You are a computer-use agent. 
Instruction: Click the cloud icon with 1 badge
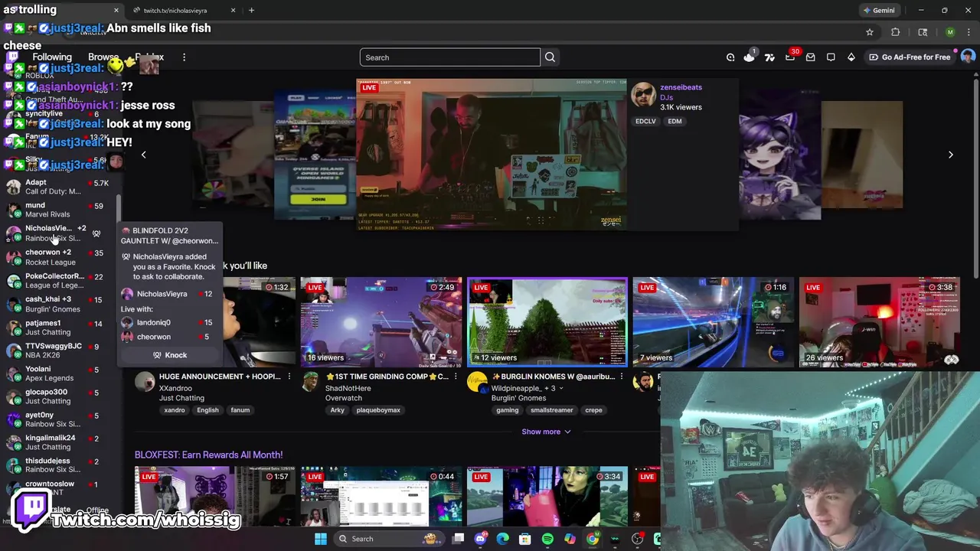pos(749,57)
